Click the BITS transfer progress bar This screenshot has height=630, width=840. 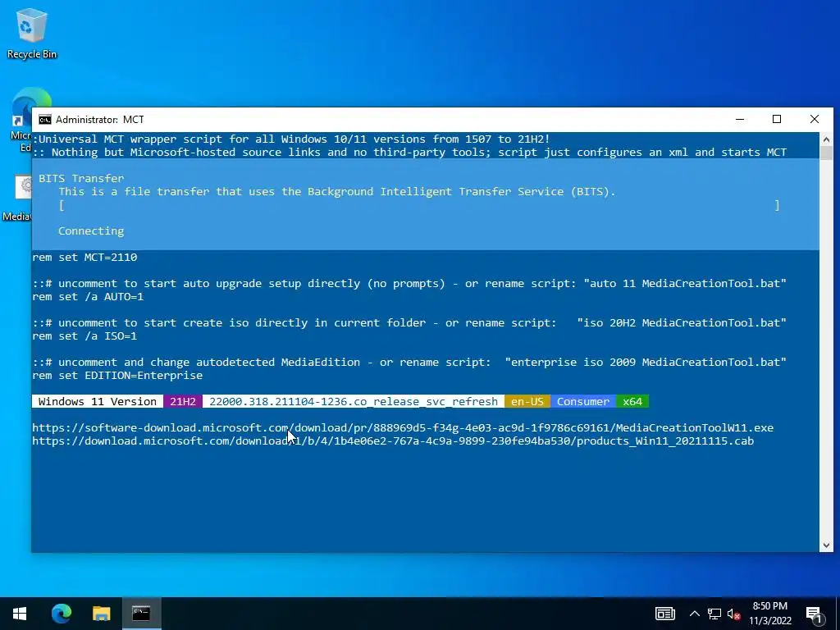[419, 205]
